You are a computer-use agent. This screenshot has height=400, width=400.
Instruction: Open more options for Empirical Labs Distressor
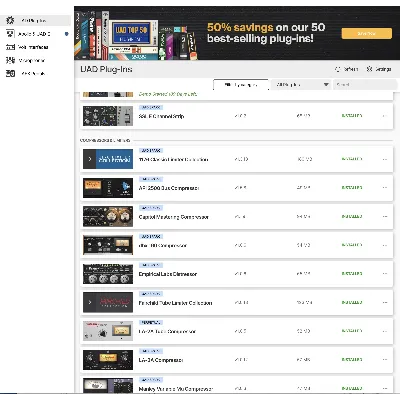[x=385, y=274]
